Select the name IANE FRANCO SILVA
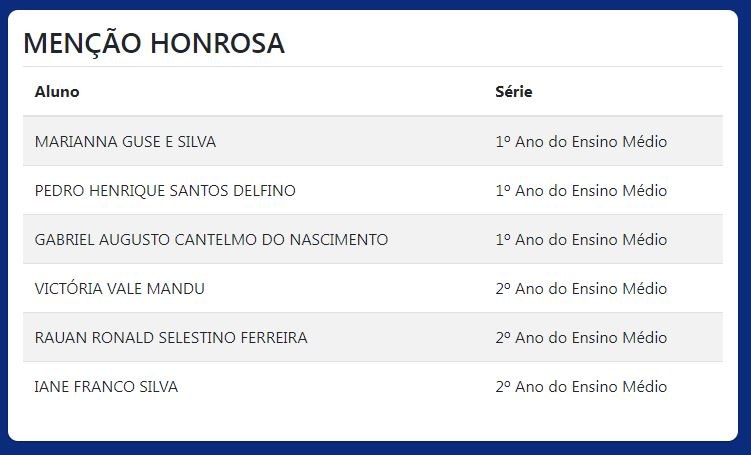This screenshot has height=455, width=751. coord(106,387)
